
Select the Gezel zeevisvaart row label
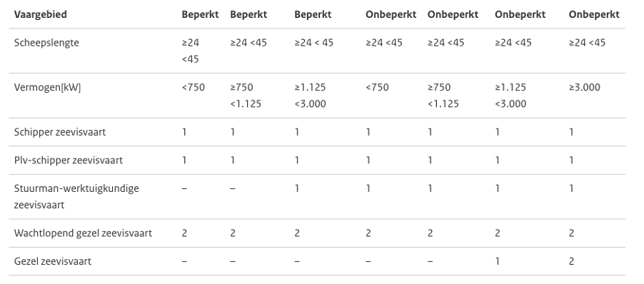pos(53,261)
